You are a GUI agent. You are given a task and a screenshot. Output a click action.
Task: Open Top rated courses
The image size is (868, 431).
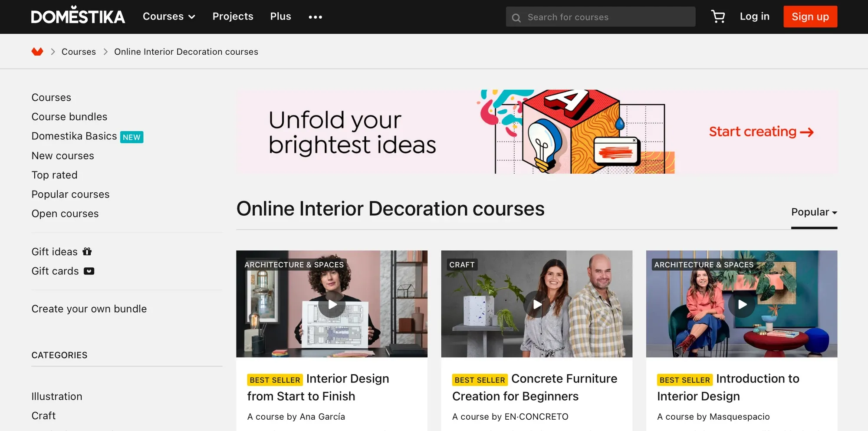tap(55, 175)
